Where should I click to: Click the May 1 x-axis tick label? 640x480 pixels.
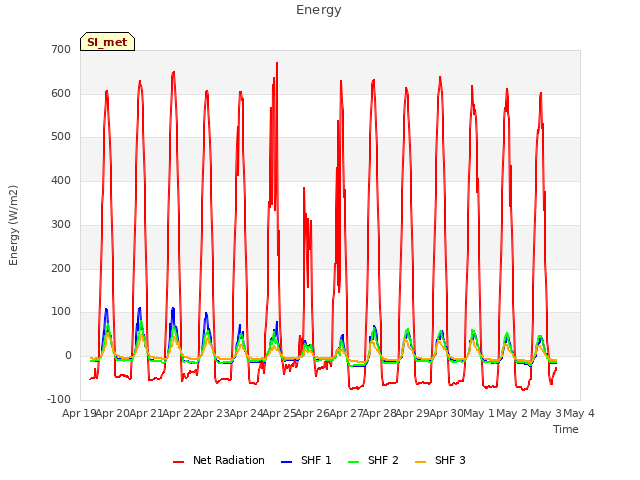pos(479,413)
